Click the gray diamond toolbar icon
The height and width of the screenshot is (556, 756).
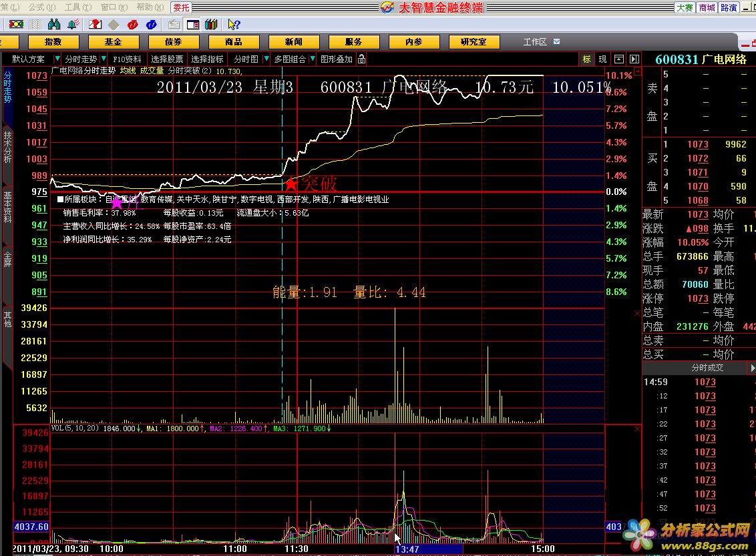[114, 25]
